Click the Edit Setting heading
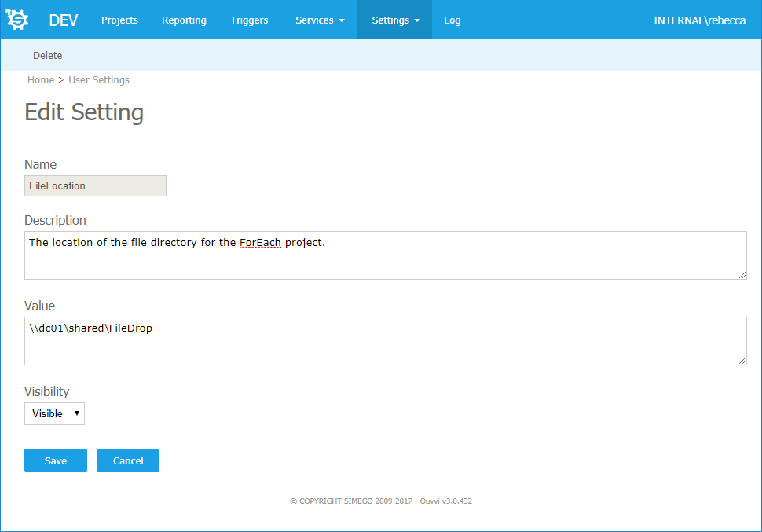This screenshot has height=532, width=762. click(x=84, y=112)
